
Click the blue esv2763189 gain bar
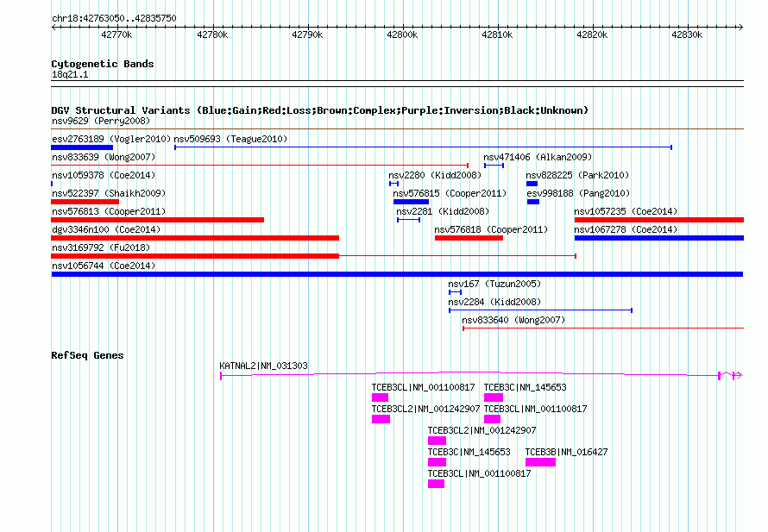coord(82,147)
